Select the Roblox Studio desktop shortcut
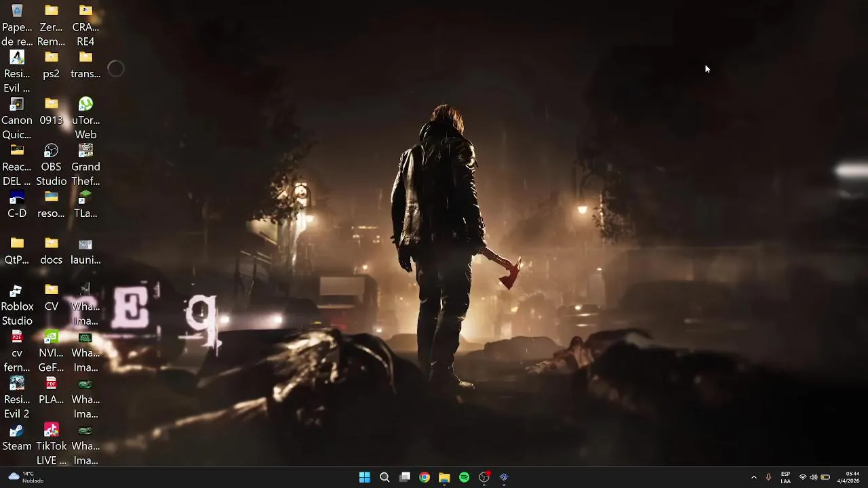The width and height of the screenshot is (868, 488). (x=17, y=305)
